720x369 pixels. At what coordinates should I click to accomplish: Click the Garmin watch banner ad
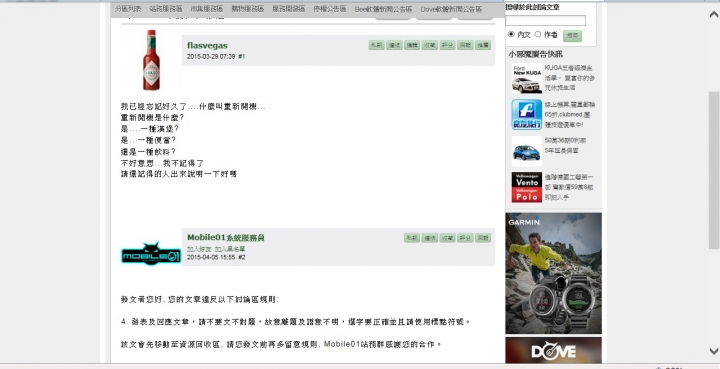pos(553,273)
